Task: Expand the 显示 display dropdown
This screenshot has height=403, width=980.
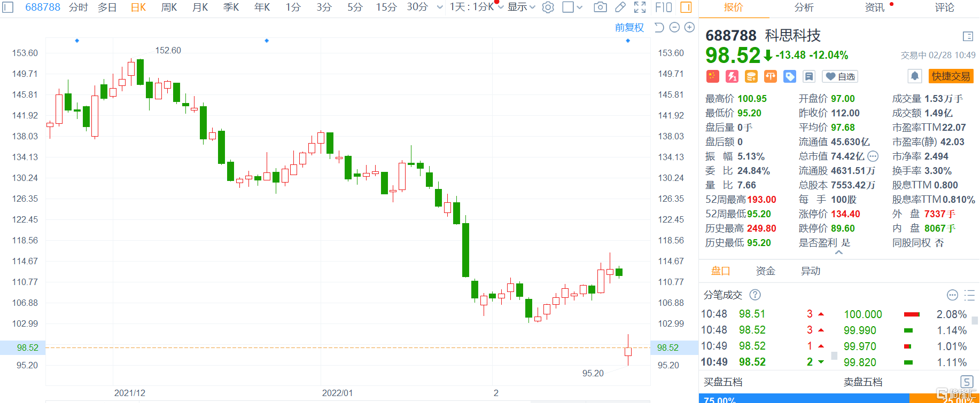Action: [521, 7]
